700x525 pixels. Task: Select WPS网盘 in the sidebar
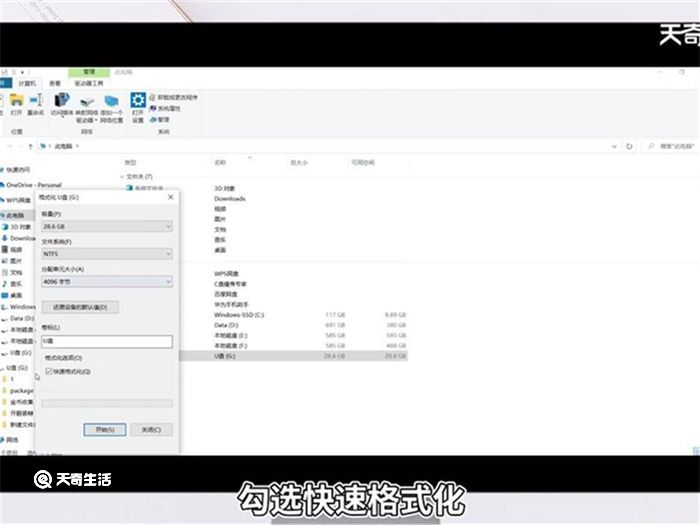coord(16,200)
